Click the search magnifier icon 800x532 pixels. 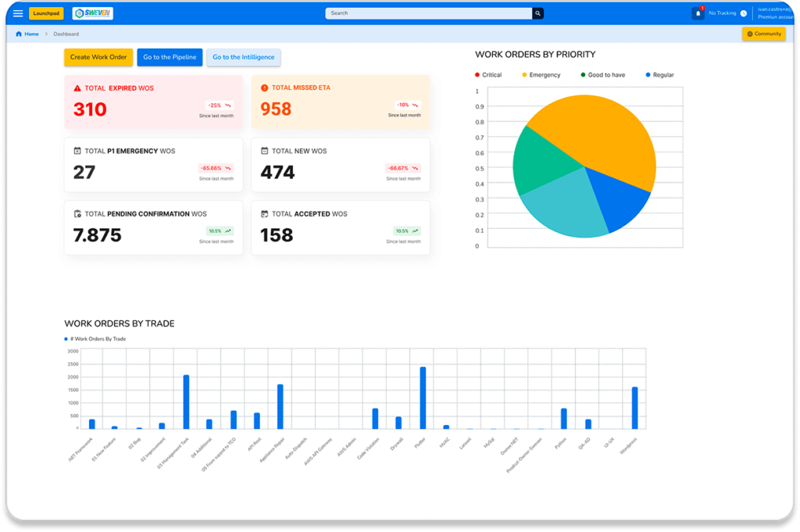pos(537,13)
